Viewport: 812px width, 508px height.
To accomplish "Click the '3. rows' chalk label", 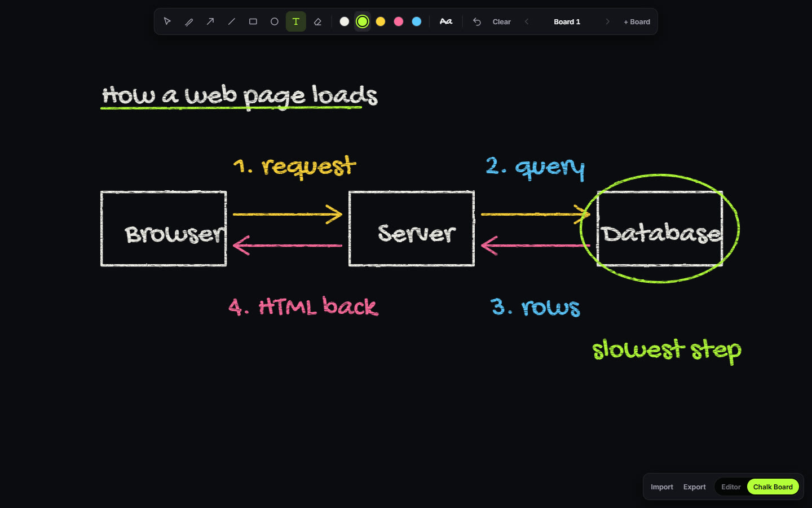I will 535,306.
